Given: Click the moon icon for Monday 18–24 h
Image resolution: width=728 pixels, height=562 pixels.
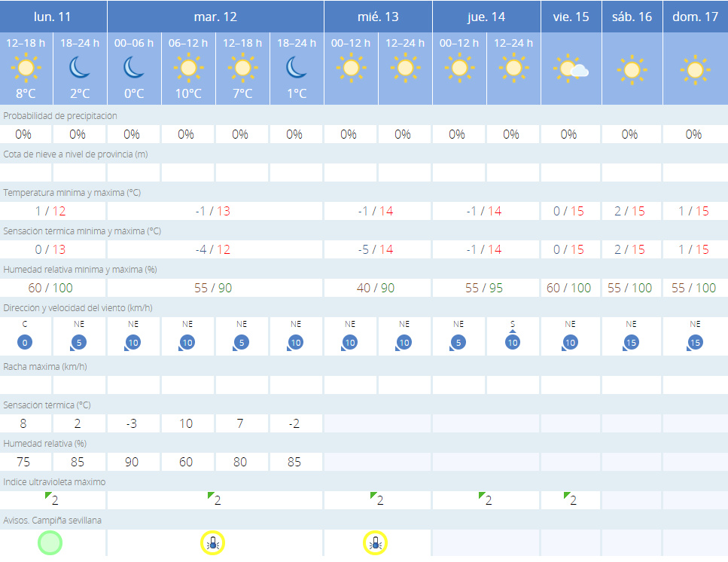Looking at the screenshot, I should point(79,69).
